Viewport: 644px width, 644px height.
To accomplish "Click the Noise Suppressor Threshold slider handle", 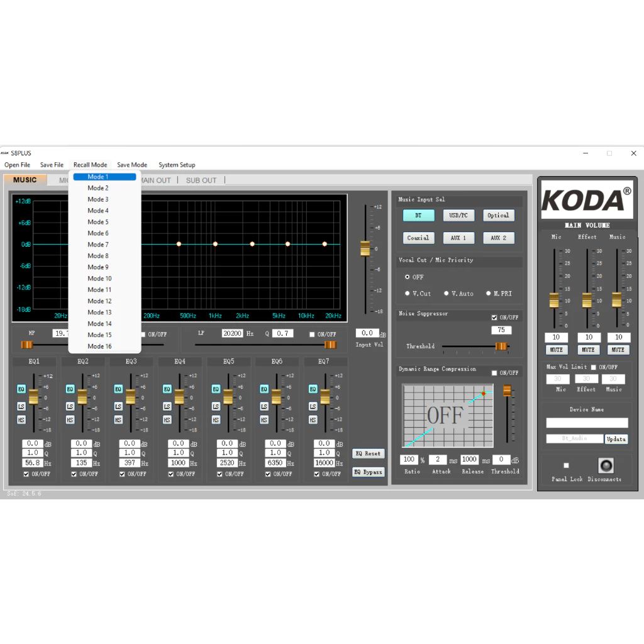I will coord(501,346).
